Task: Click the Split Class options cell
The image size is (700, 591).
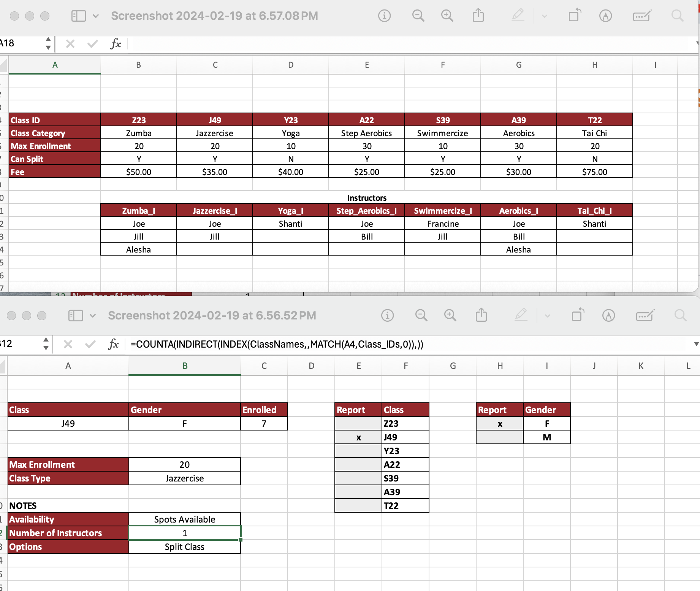Action: 185,547
